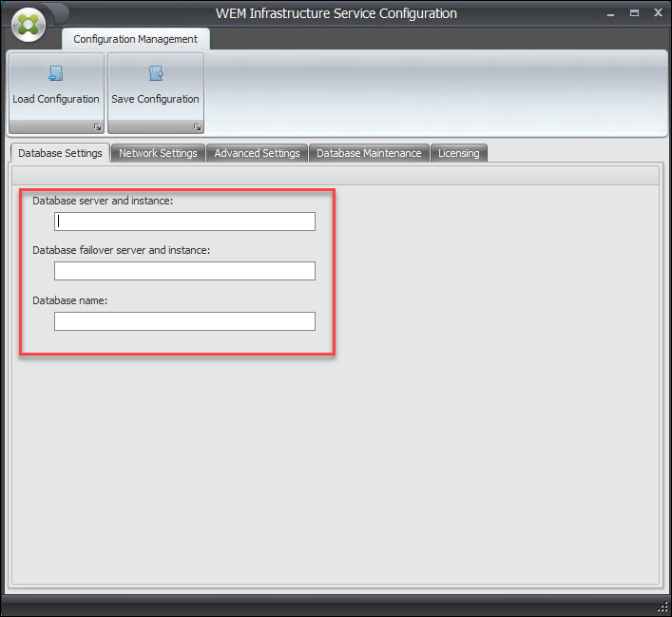Click the Save Configuration icon

[x=156, y=73]
